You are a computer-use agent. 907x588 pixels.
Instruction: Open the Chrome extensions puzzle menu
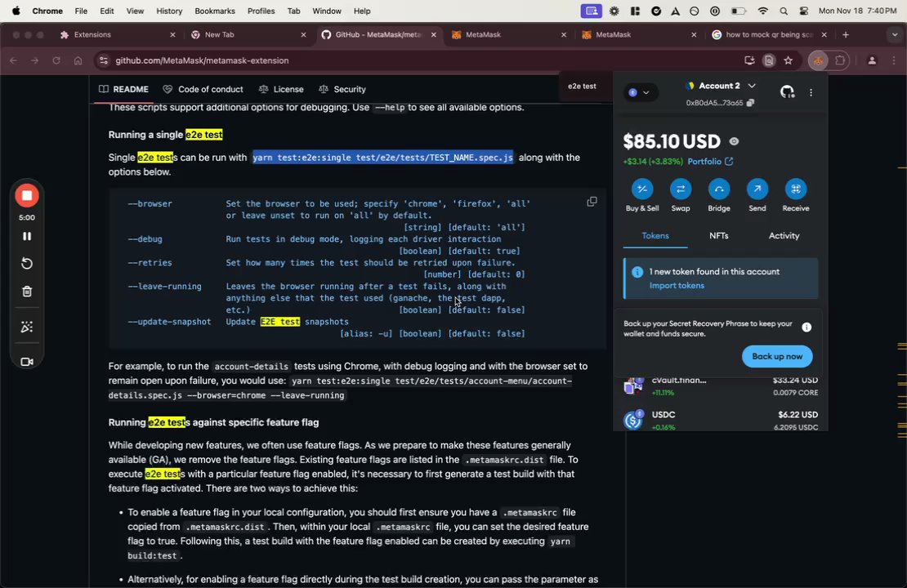[x=840, y=60]
